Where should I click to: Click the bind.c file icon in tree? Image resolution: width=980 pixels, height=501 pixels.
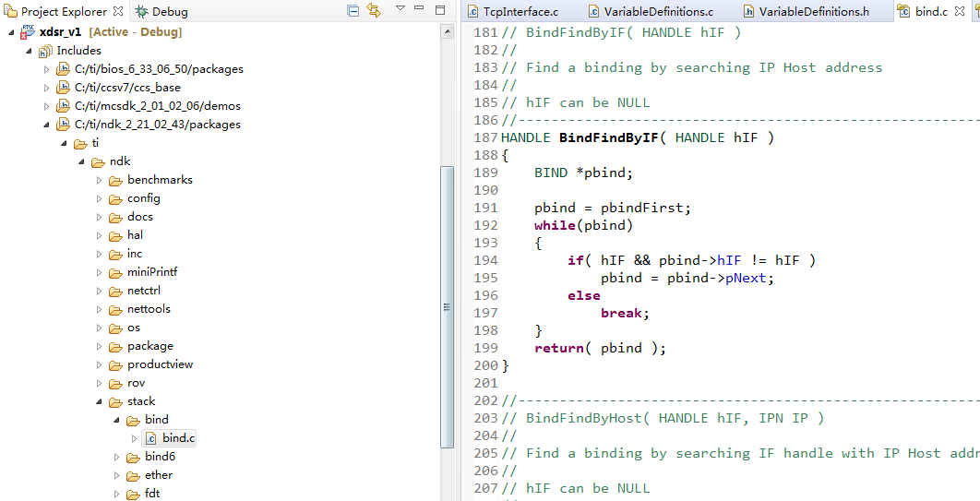click(150, 438)
